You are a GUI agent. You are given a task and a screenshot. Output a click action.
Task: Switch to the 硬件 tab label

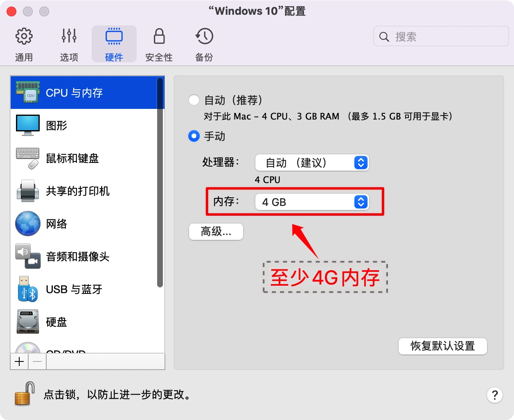click(x=114, y=57)
